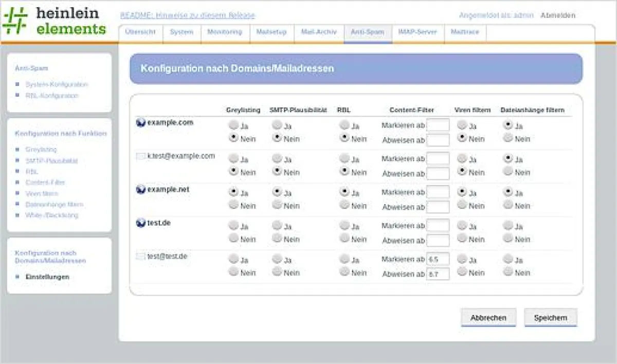Click the heinlein elements logo
The width and height of the screenshot is (617, 364).
(54, 22)
